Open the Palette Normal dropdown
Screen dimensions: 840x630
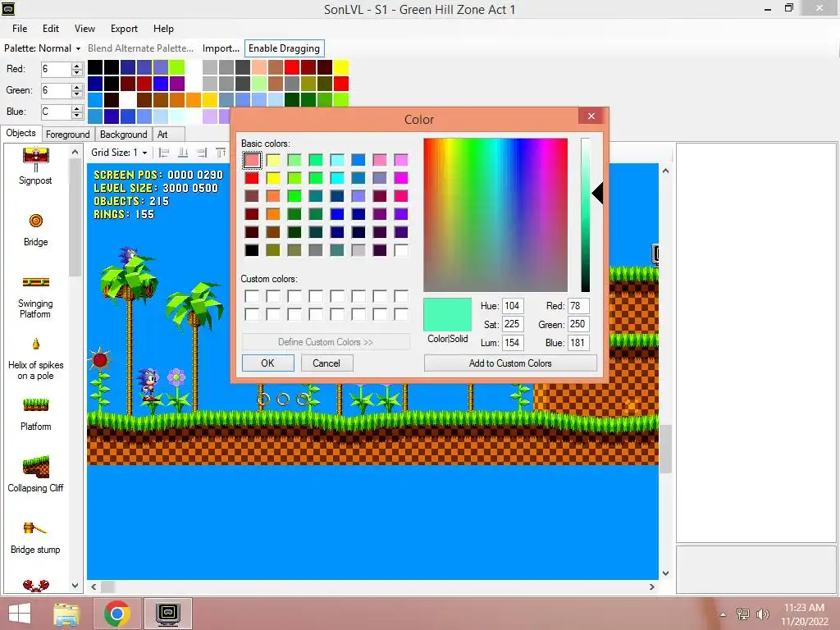[x=43, y=48]
